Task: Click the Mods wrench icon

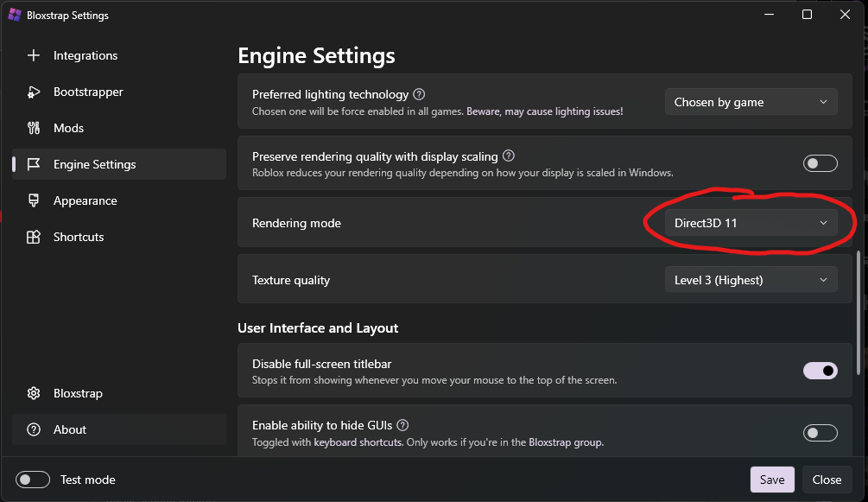Action: [x=34, y=128]
